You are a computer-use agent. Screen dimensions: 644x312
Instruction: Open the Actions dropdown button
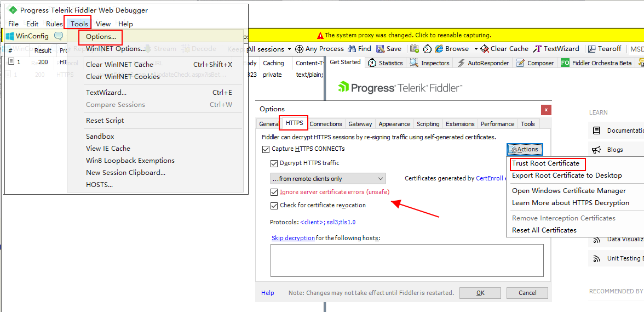click(x=525, y=149)
